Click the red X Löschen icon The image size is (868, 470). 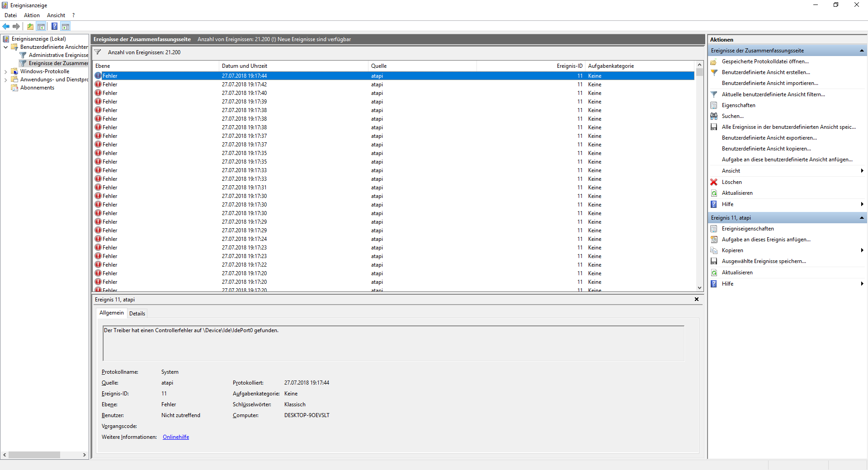point(714,182)
